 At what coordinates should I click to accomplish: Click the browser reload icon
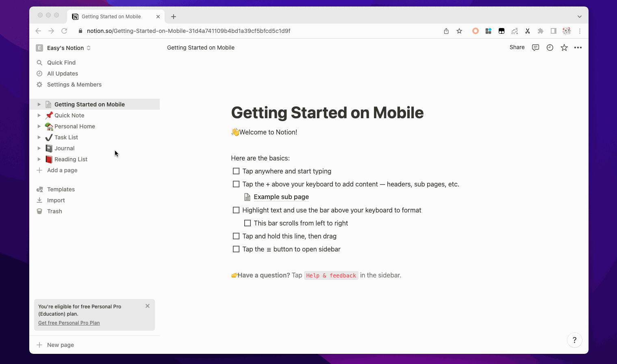pos(64,31)
